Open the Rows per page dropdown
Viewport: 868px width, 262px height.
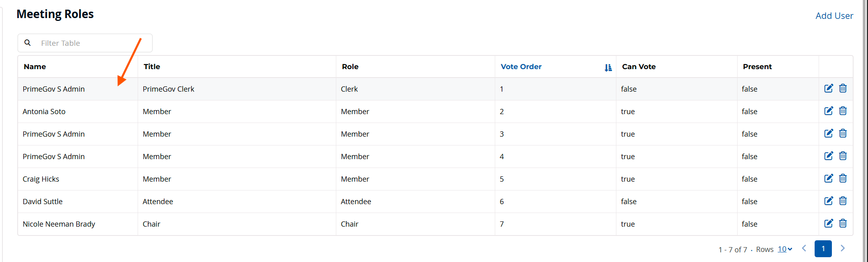[785, 249]
